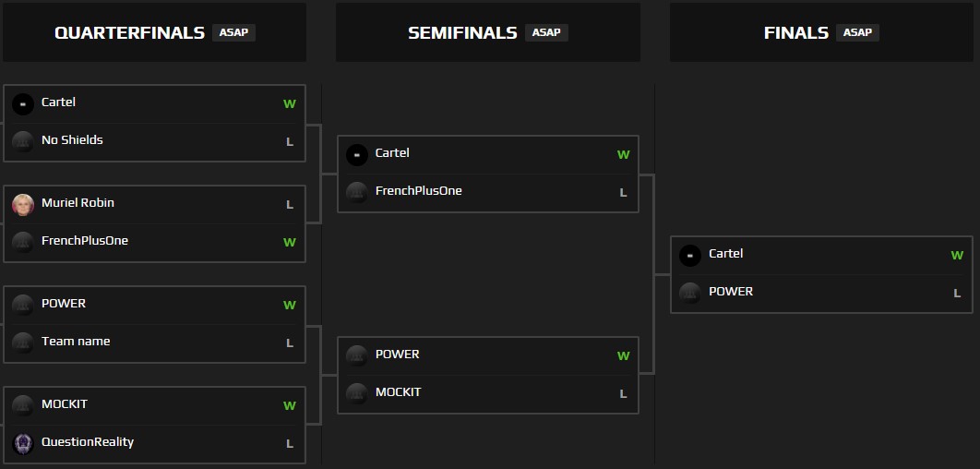Screen dimensions: 980x469
Task: Click the avatar beside Team name
Action: [23, 343]
